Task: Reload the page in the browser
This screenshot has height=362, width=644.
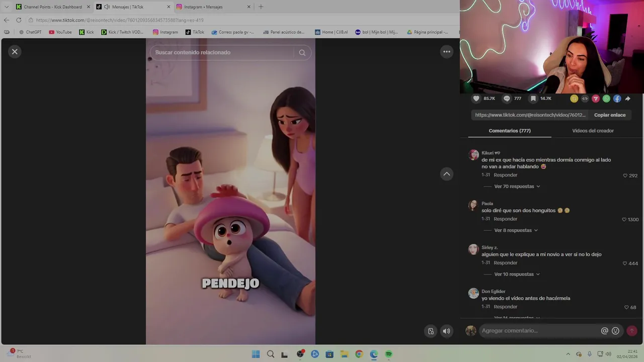Action: 19,20
